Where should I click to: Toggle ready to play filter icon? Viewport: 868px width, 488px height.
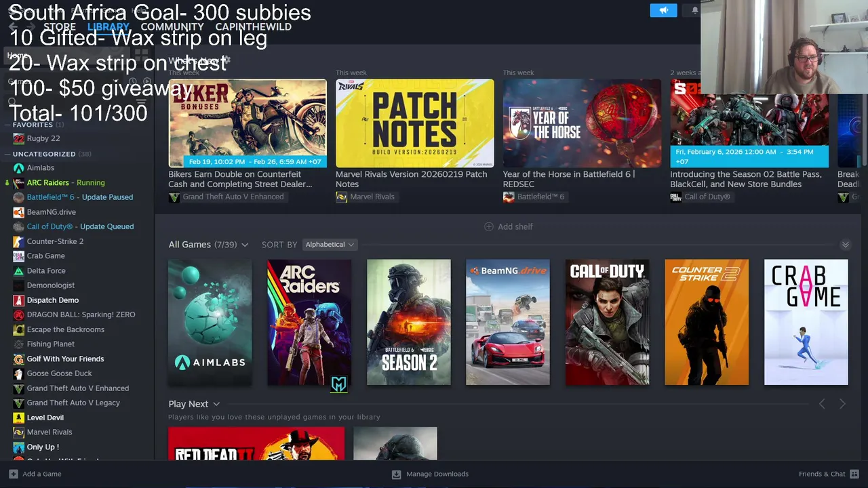146,81
